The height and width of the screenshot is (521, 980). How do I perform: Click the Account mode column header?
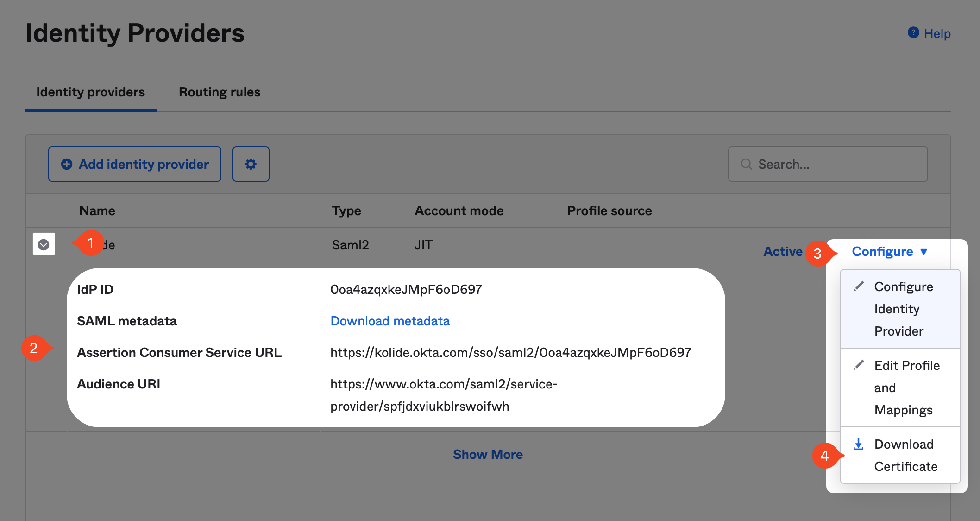pos(459,210)
